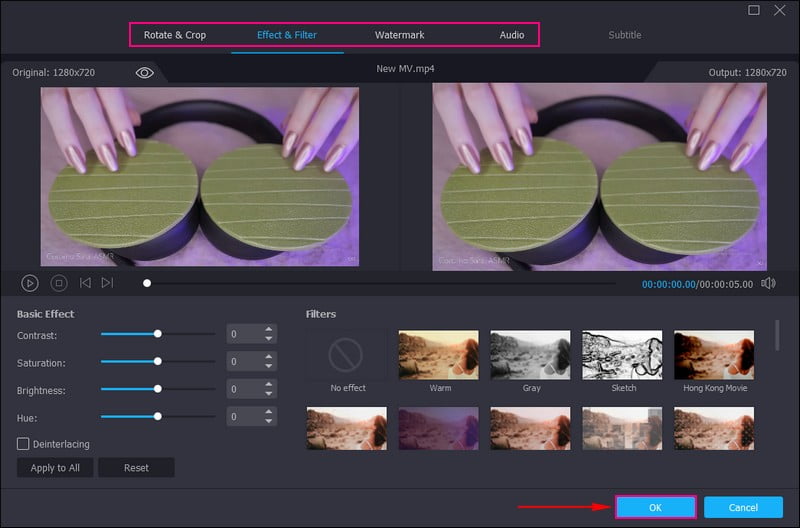The width and height of the screenshot is (800, 528).
Task: Decrease Saturation value with down arrow
Action: [268, 367]
